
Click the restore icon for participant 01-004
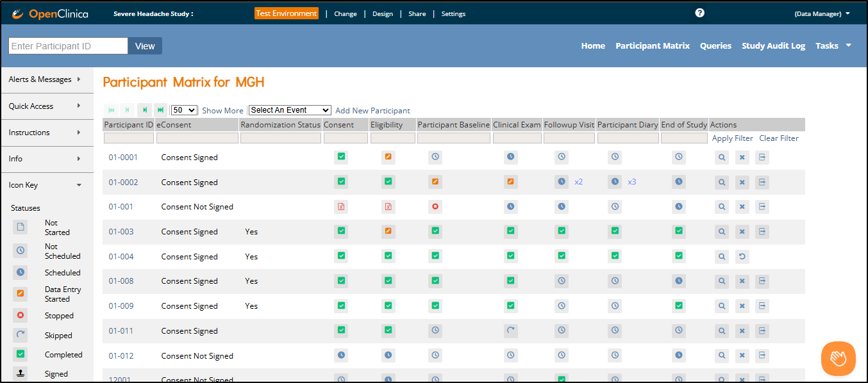click(742, 257)
